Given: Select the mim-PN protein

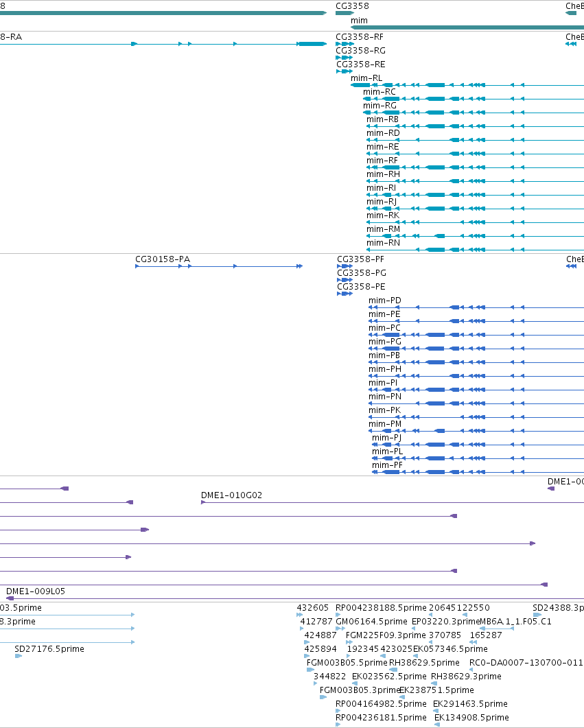Looking at the screenshot, I should (385, 397).
